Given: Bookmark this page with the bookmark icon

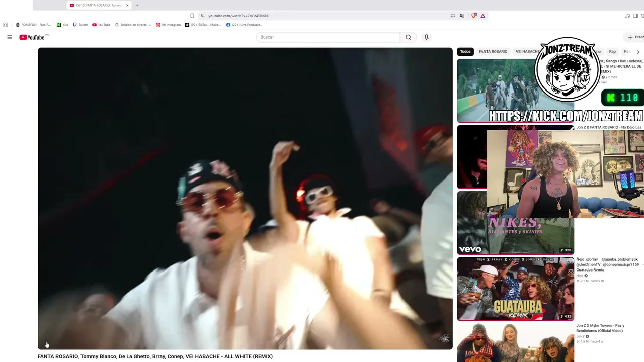Looking at the screenshot, I should coord(192,16).
